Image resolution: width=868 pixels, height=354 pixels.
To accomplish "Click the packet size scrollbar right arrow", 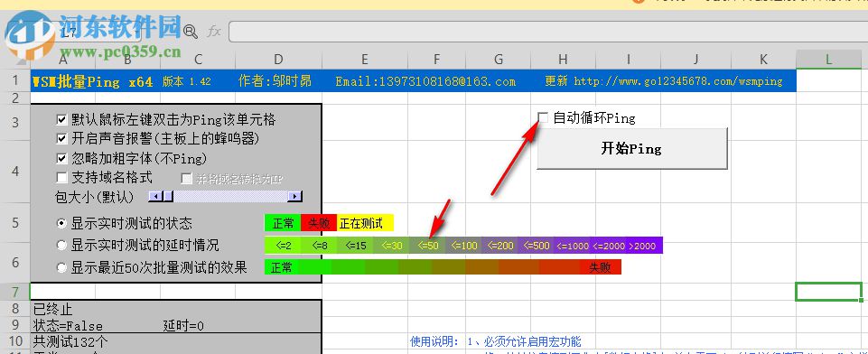I will 295,196.
